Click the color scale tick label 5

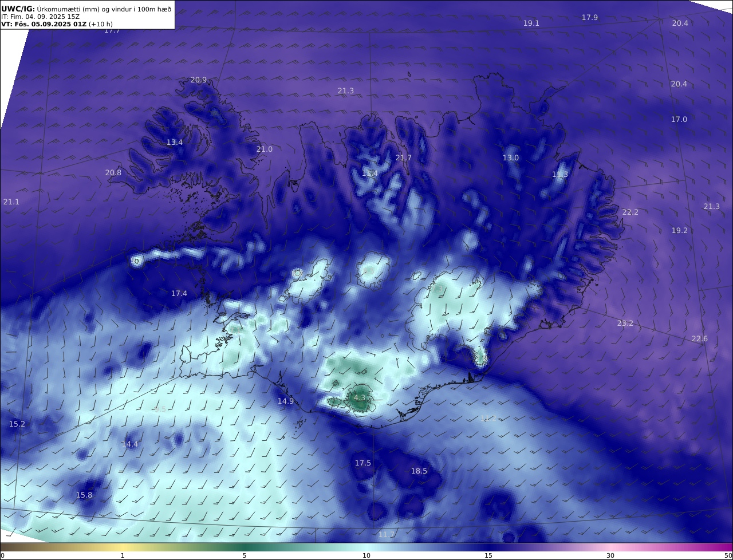[x=245, y=555]
